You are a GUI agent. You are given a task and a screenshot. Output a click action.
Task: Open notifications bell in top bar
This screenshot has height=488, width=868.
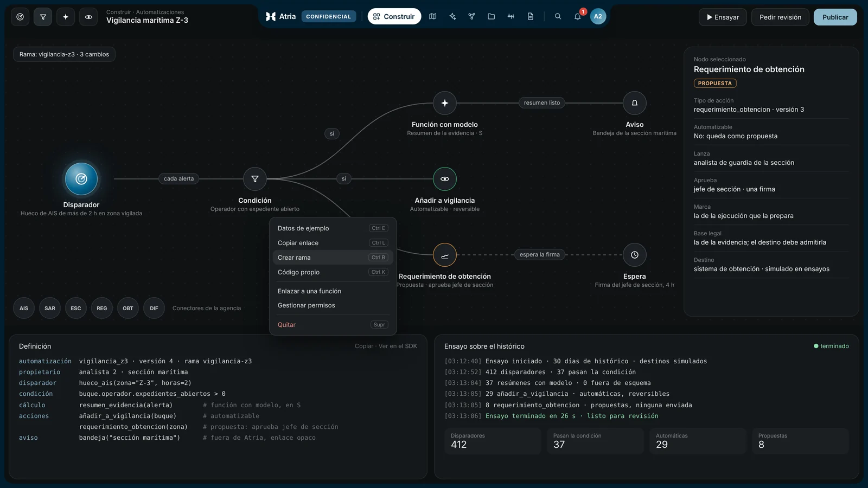pos(578,17)
